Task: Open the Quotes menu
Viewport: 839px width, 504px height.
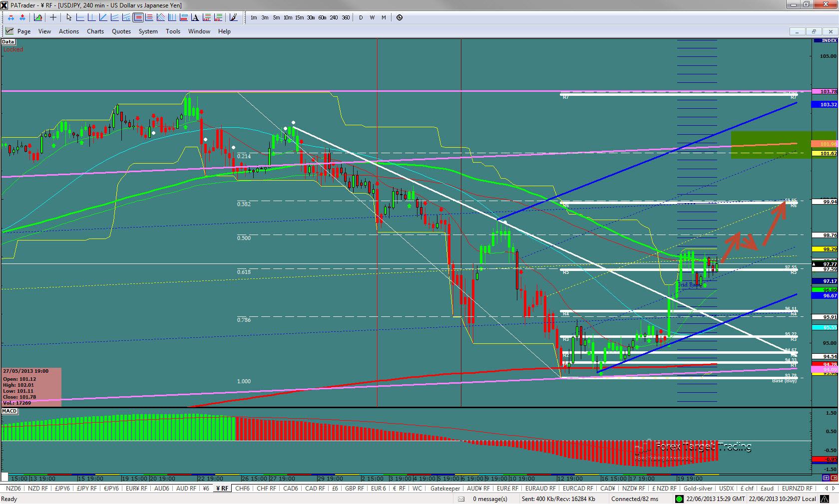Action: click(121, 31)
